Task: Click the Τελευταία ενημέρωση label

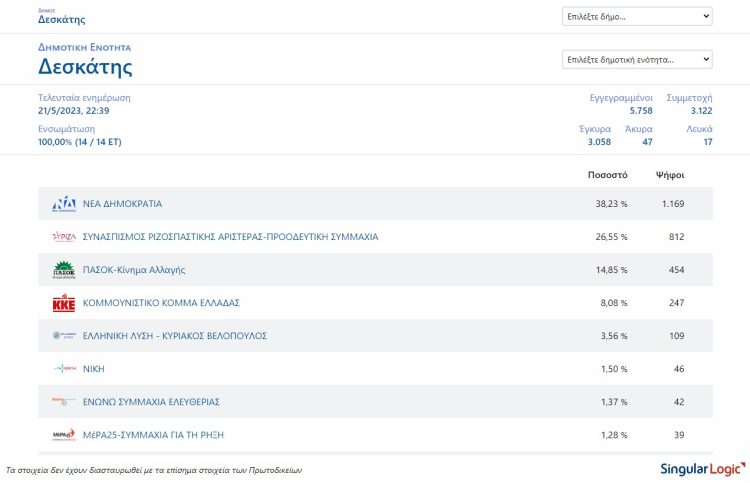Action: [84, 98]
